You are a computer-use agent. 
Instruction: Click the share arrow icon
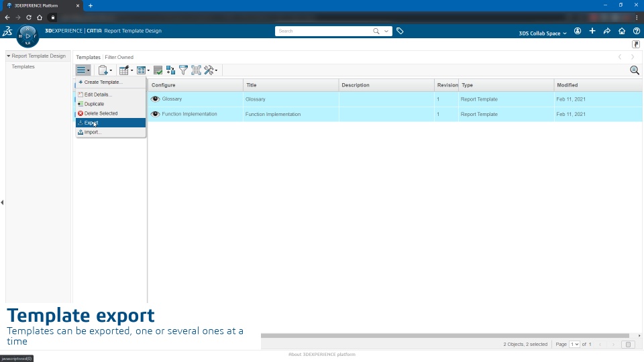pos(607,32)
